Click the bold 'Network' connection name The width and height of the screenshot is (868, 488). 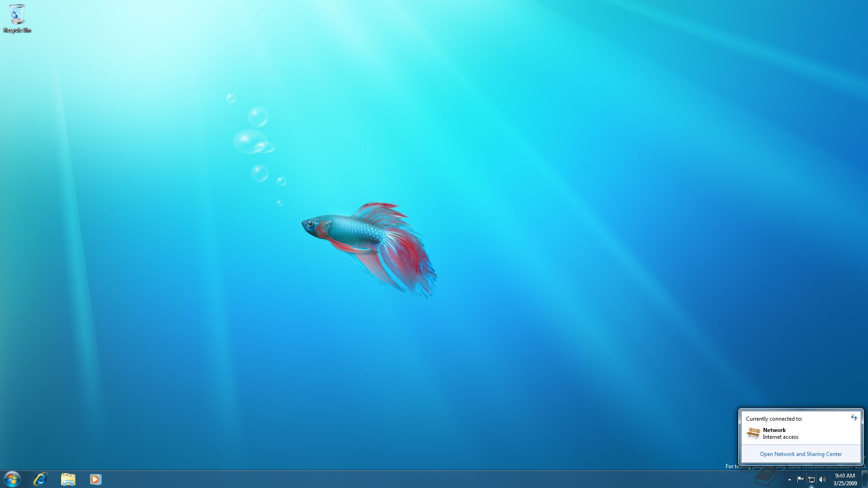coord(774,430)
